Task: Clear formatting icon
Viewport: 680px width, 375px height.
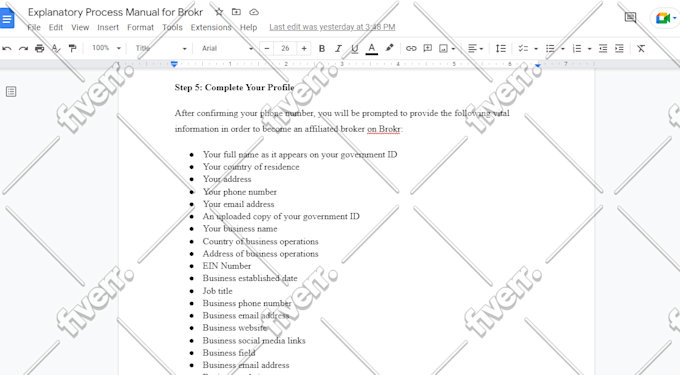Action: click(x=641, y=49)
